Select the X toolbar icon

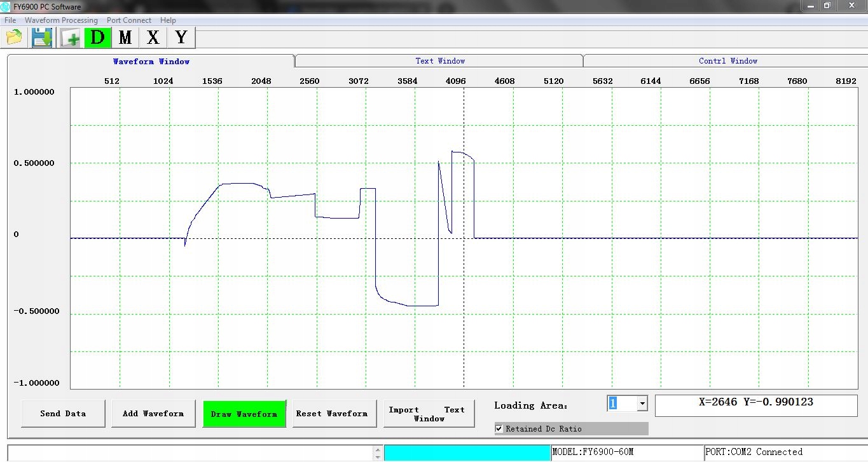pyautogui.click(x=153, y=37)
